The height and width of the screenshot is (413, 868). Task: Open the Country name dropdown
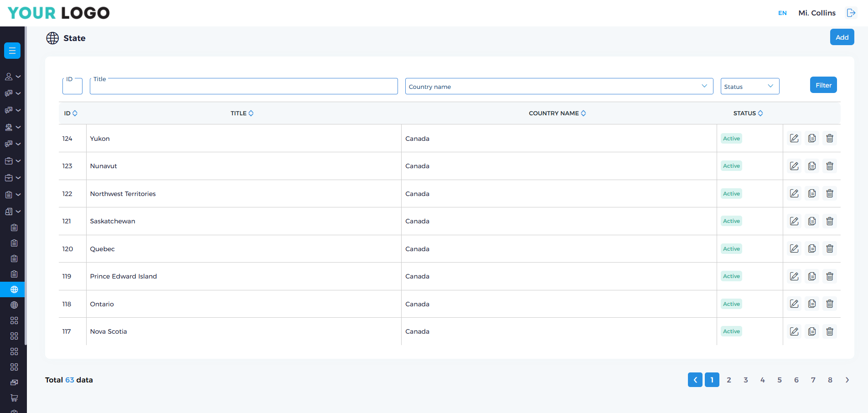point(558,86)
